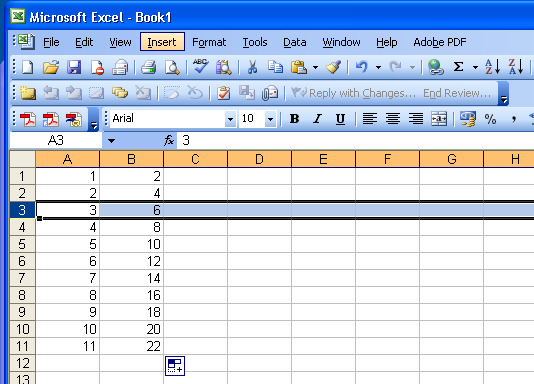This screenshot has width=534, height=384.
Task: Open the Window menu
Action: 341,42
